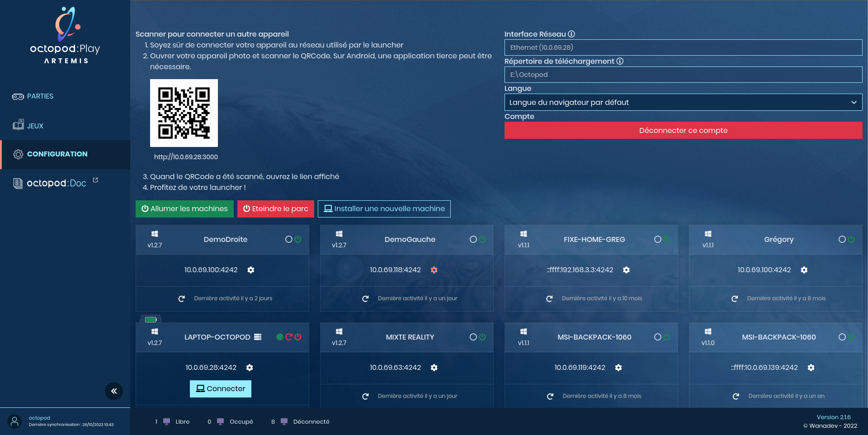Power on Grégory machine with power toggle
The image size is (868, 435).
point(851,239)
